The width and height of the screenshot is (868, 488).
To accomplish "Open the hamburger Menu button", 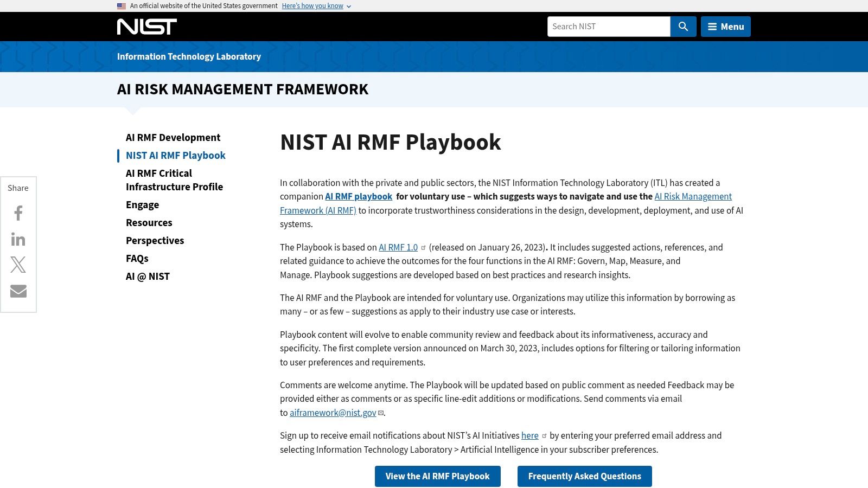I will pyautogui.click(x=726, y=27).
